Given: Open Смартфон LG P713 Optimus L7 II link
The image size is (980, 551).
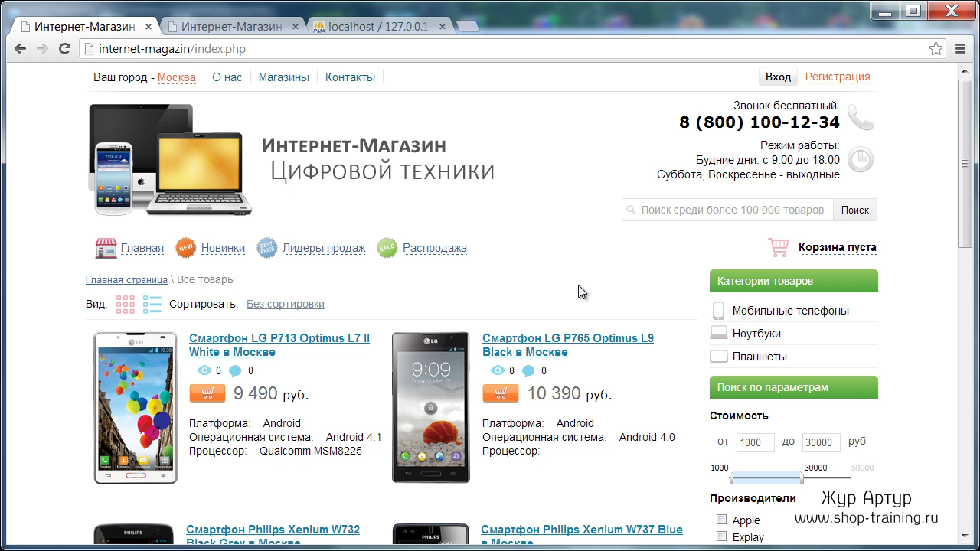Looking at the screenshot, I should (279, 345).
